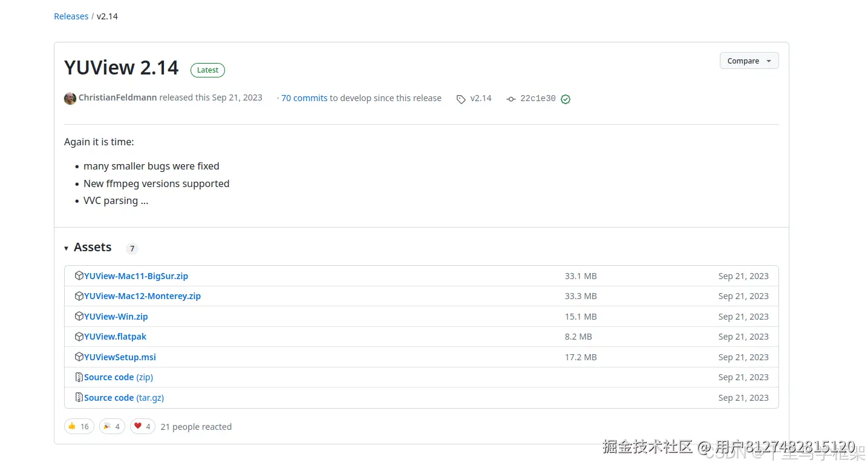Click the 21 people reacted text
The height and width of the screenshot is (468, 868).
click(196, 427)
